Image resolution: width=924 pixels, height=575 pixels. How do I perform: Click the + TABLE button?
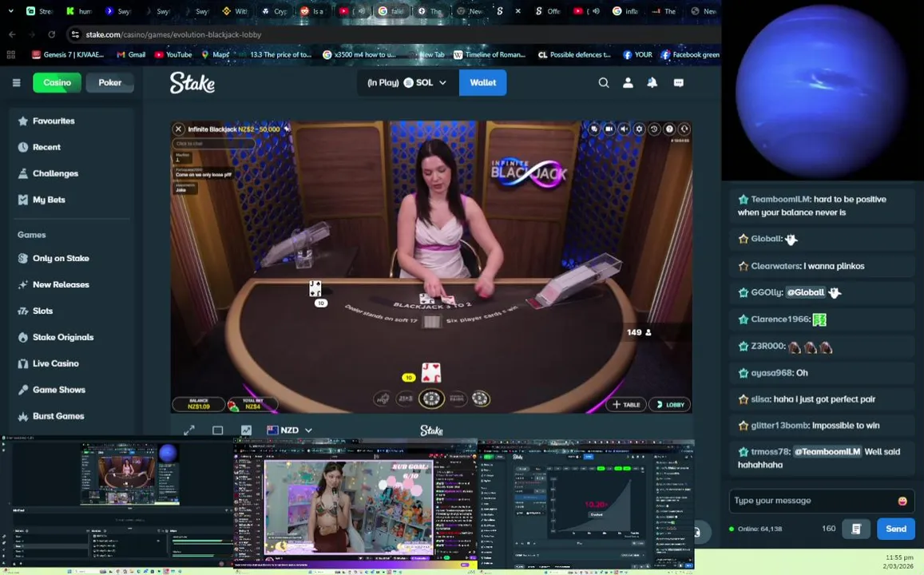[626, 405]
